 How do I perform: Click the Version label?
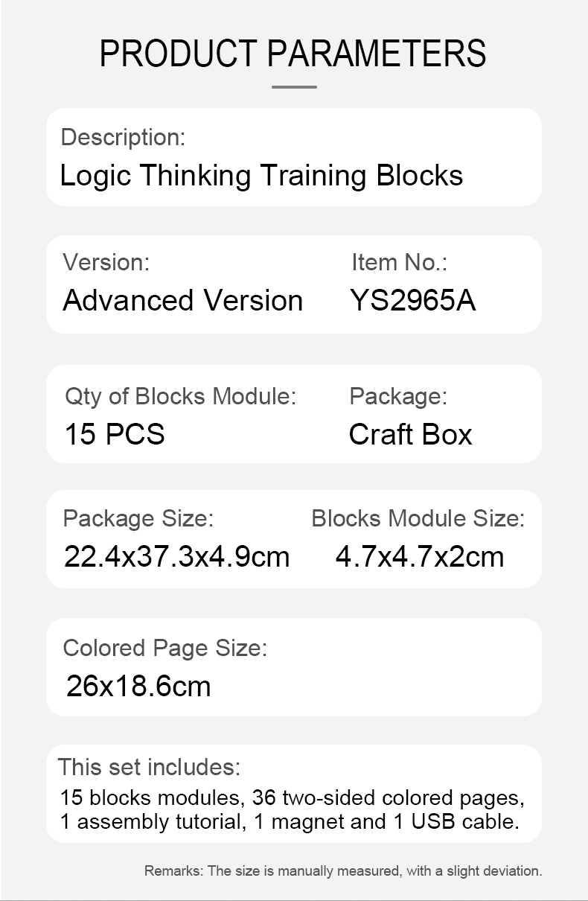106,262
